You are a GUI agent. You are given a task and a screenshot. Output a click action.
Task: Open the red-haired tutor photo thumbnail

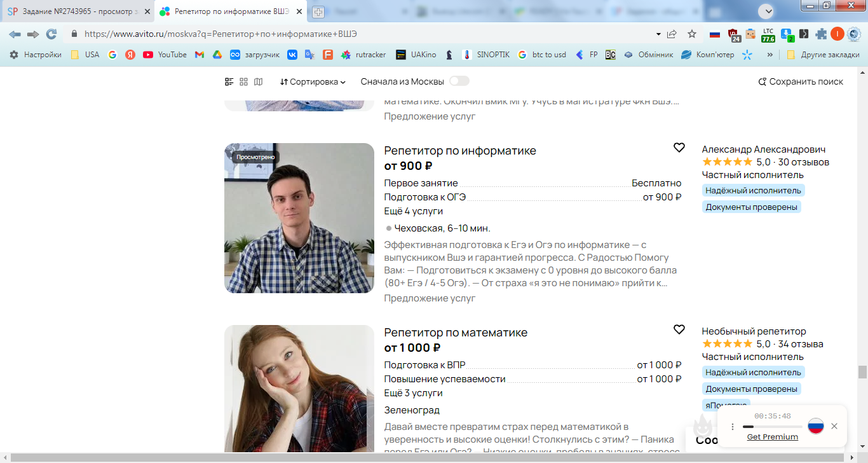point(299,389)
